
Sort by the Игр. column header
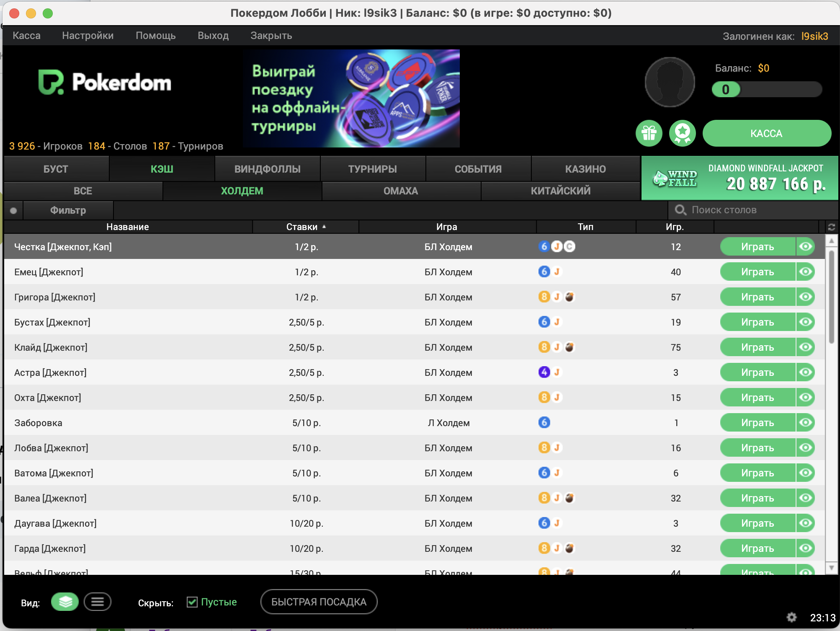coord(675,227)
